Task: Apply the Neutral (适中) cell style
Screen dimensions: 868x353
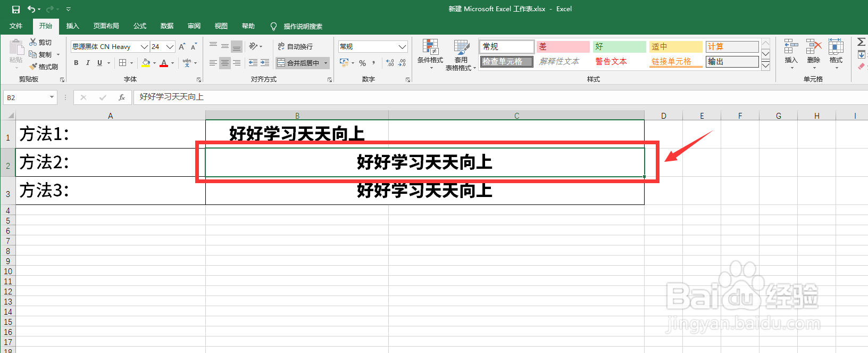Action: coord(675,47)
